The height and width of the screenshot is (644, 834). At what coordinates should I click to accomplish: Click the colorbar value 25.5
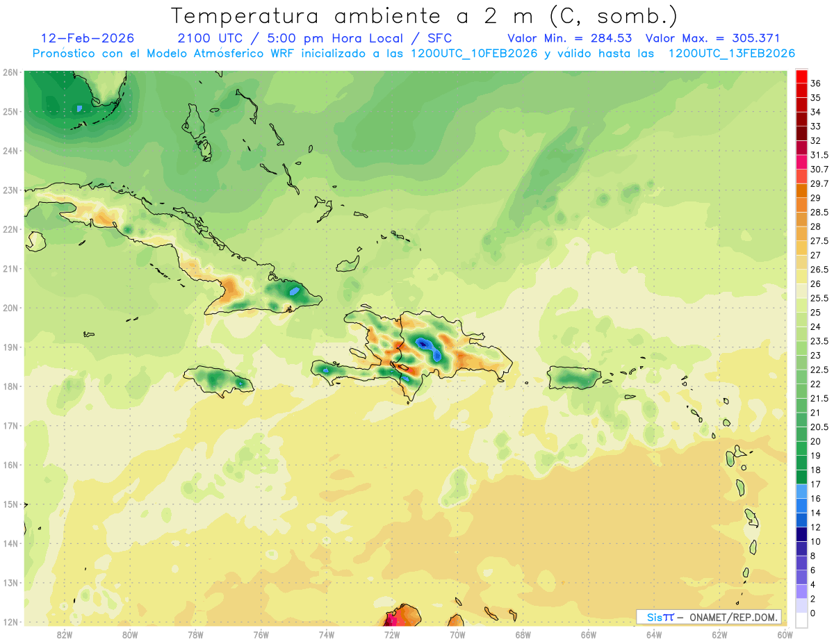click(819, 298)
